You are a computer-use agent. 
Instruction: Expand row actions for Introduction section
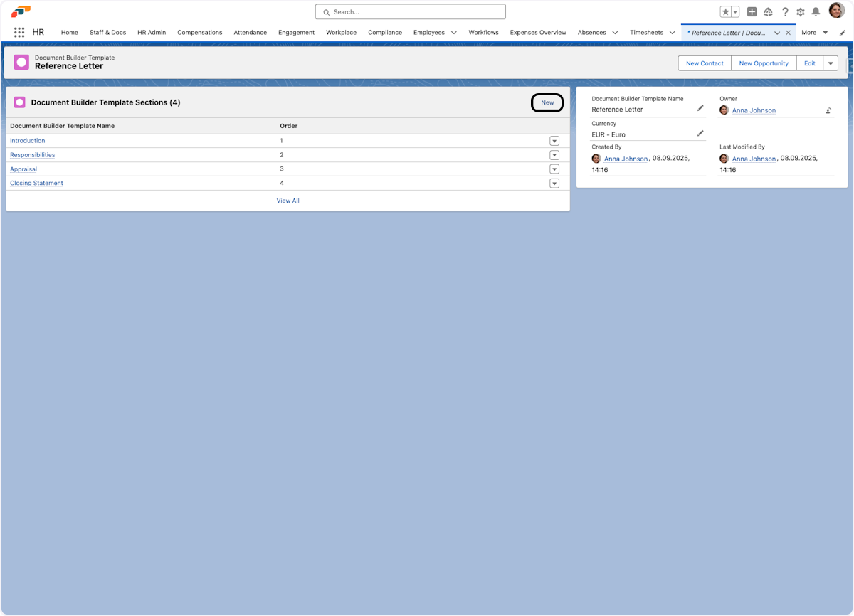click(554, 141)
